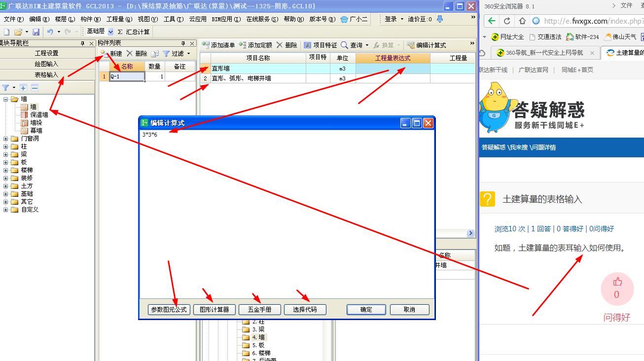Click the minus collapse-all icon above tree
Screen dimensions: 644x361
tap(35, 88)
